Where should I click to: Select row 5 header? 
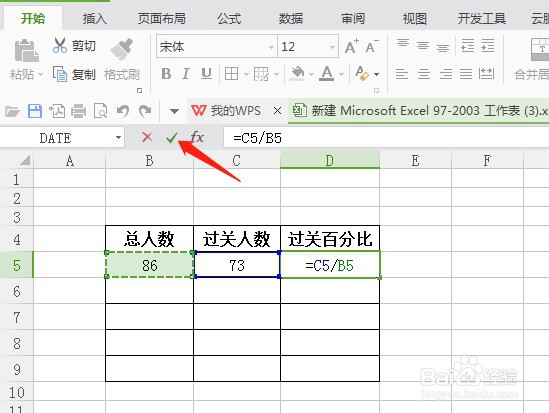(x=16, y=265)
